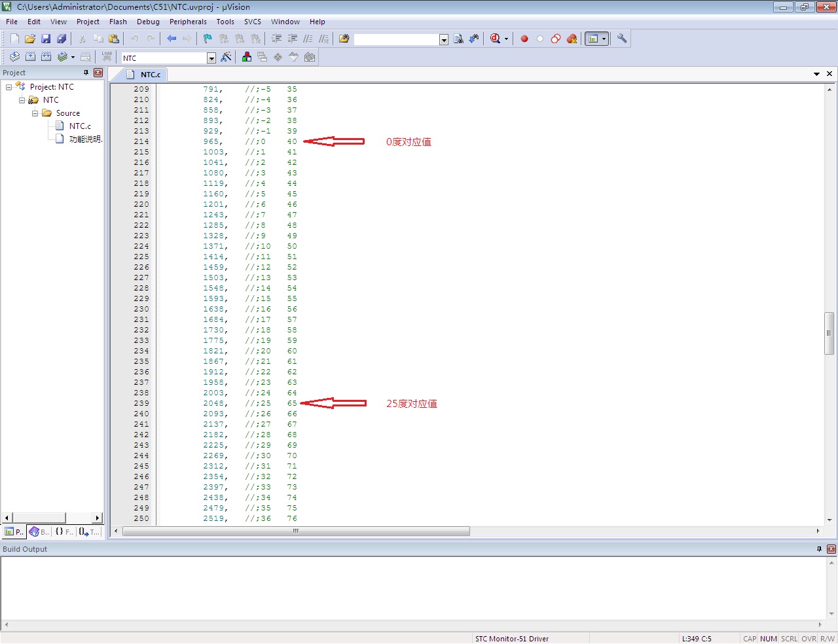Toggle pin on Build Output panel
This screenshot has width=838, height=644.
(819, 549)
